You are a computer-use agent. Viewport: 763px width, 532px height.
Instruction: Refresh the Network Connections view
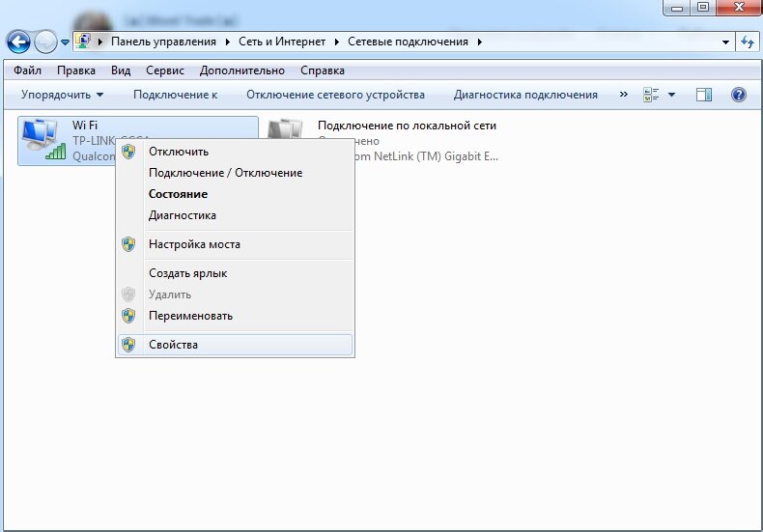pos(747,42)
